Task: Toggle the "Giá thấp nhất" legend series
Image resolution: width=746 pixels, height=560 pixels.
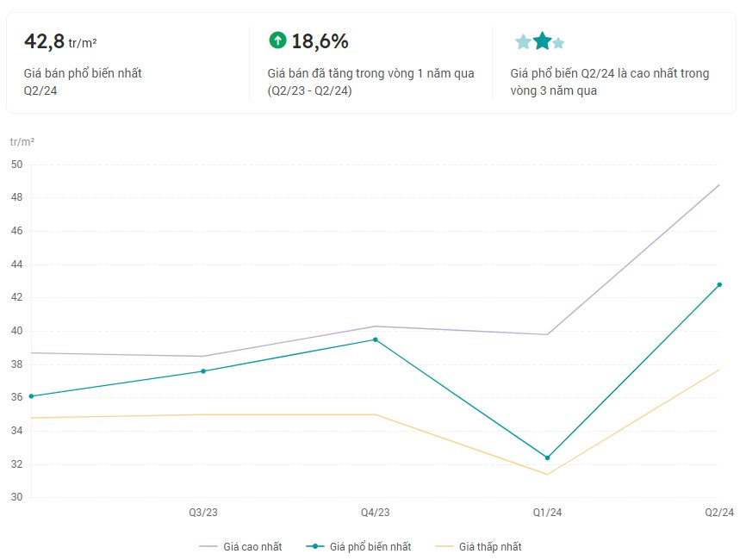Action: pyautogui.click(x=479, y=546)
